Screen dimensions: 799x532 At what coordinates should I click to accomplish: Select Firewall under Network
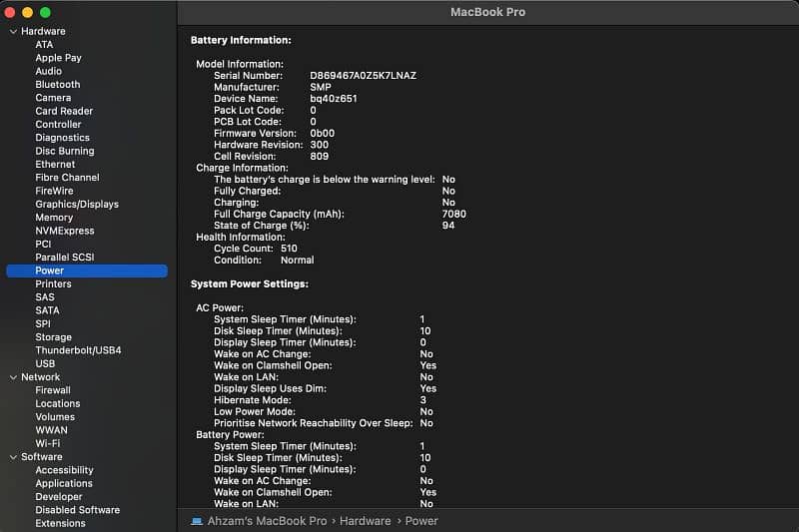coord(53,390)
